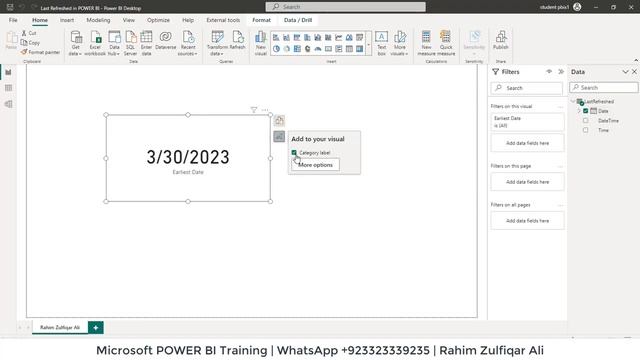This screenshot has height=360, width=640.
Task: Switch to Report view in left sidebar
Action: click(8, 72)
